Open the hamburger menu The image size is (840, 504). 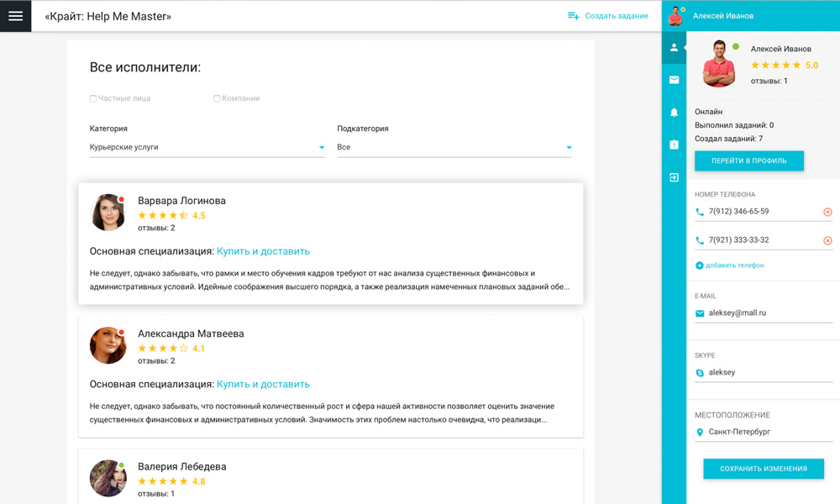(x=15, y=16)
